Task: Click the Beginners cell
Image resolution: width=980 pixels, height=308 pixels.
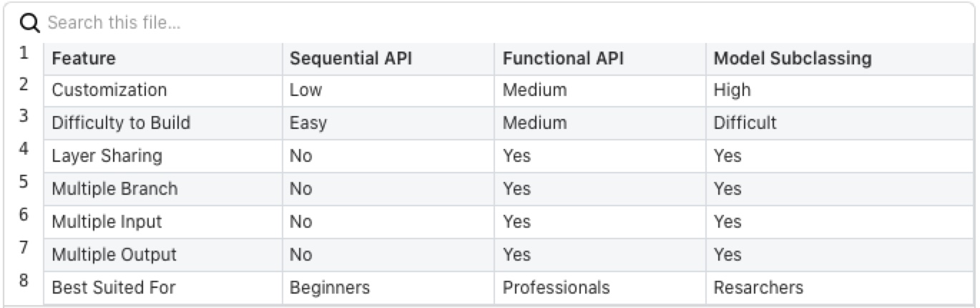Action: [x=388, y=288]
